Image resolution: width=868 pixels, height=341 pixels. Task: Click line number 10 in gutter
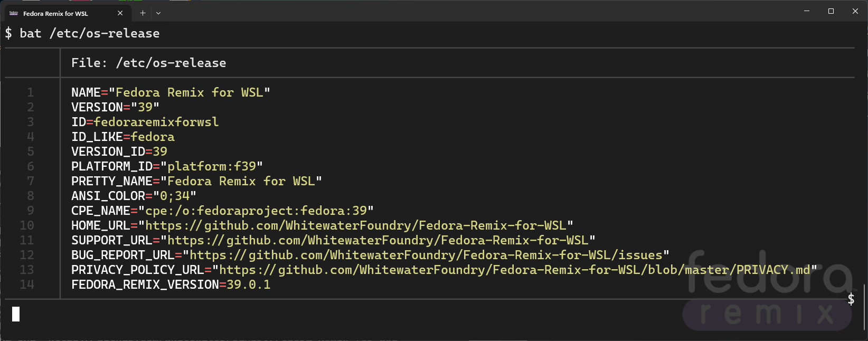(x=27, y=225)
